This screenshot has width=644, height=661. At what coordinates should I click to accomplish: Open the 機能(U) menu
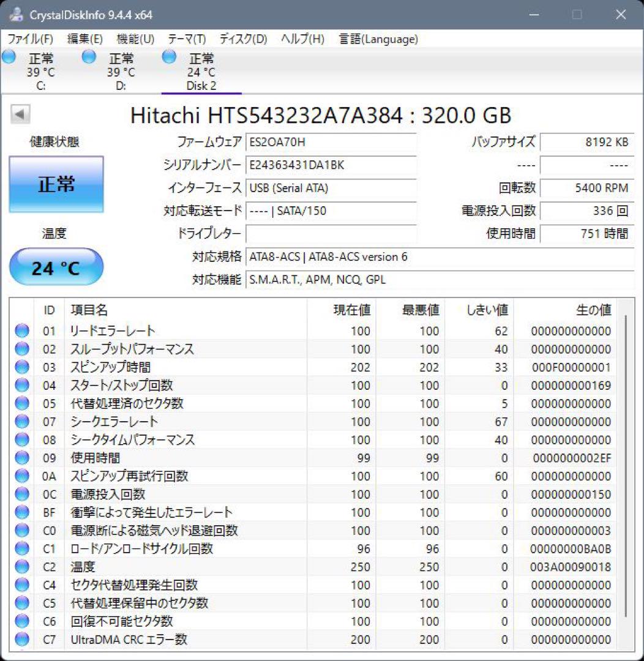[x=135, y=39]
